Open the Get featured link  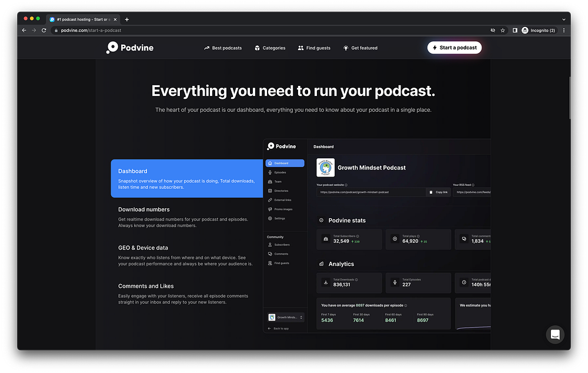360,48
